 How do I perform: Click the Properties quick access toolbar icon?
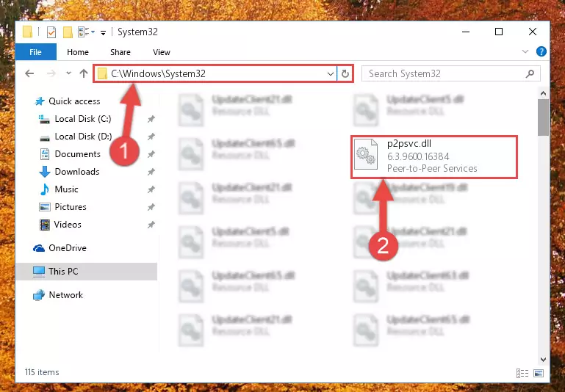click(51, 32)
